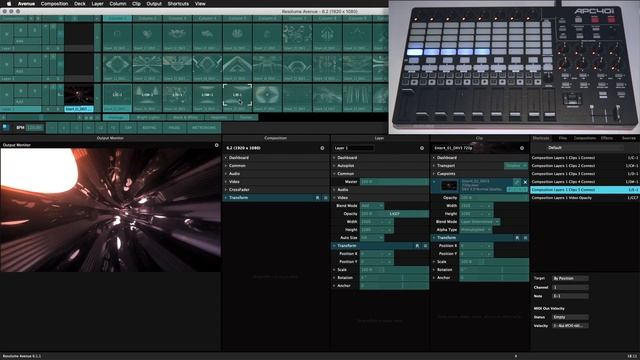Open the Shortcuts Default preset dropdown

point(584,148)
